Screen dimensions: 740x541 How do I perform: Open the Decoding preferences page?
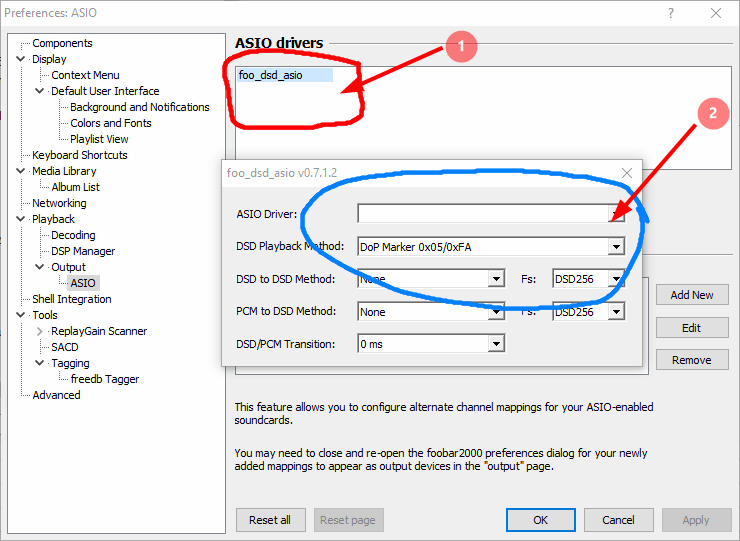[73, 235]
